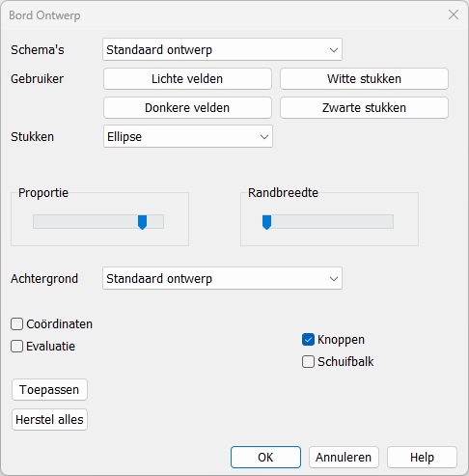Enable the Coördinaten checkbox

pos(16,324)
